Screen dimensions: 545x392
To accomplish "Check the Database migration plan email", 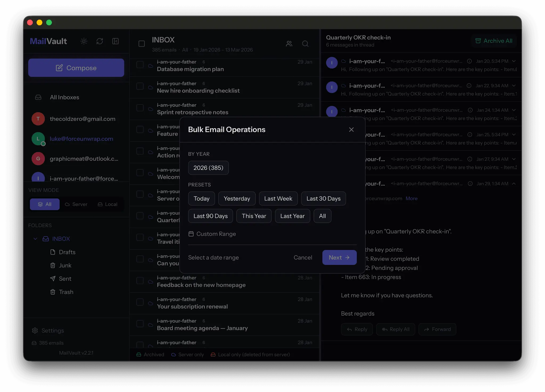I will pyautogui.click(x=140, y=65).
